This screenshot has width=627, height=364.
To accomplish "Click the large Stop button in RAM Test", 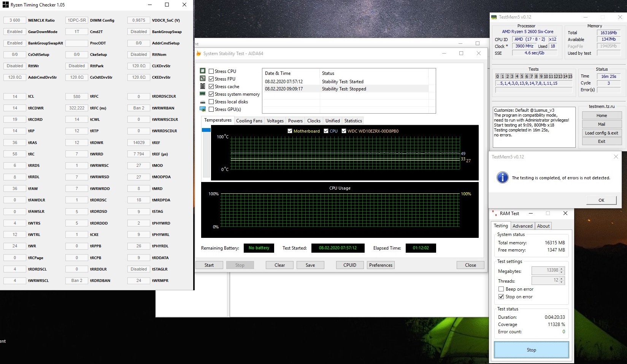I will [532, 350].
